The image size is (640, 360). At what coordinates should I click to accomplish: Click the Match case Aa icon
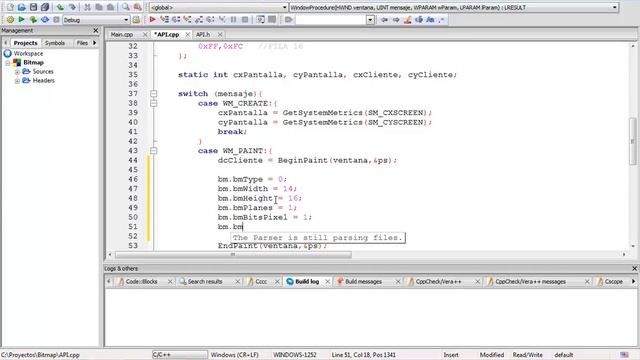[x=430, y=19]
